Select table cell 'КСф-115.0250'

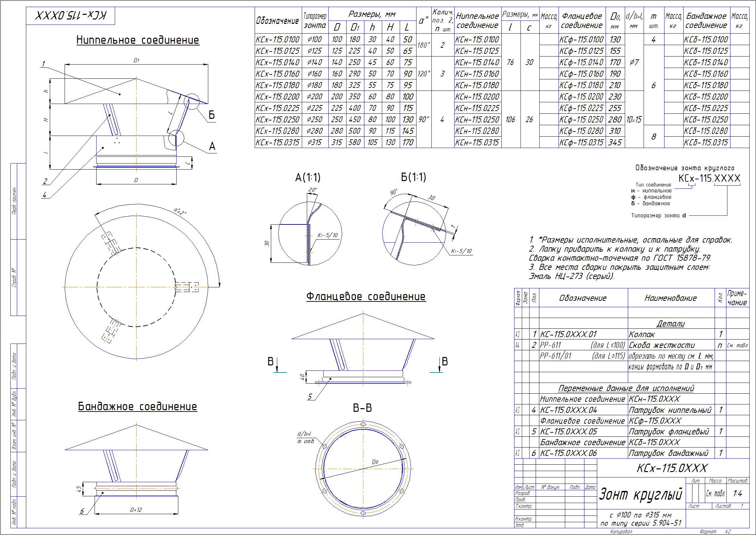click(582, 119)
